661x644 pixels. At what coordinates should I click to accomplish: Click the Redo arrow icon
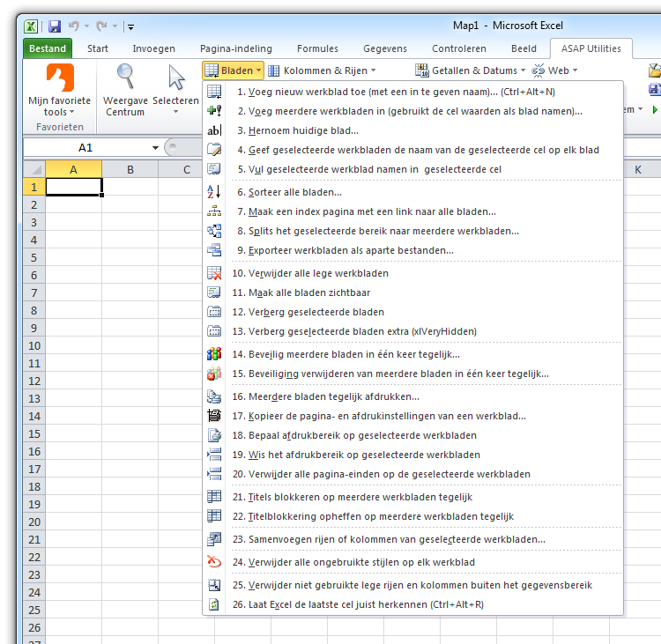pyautogui.click(x=101, y=26)
